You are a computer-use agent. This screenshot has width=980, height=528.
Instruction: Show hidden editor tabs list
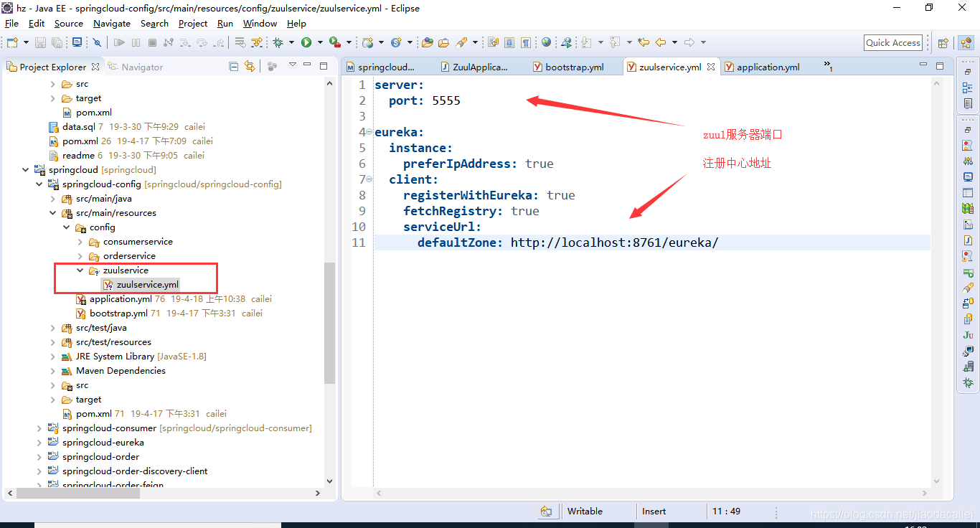[x=828, y=66]
